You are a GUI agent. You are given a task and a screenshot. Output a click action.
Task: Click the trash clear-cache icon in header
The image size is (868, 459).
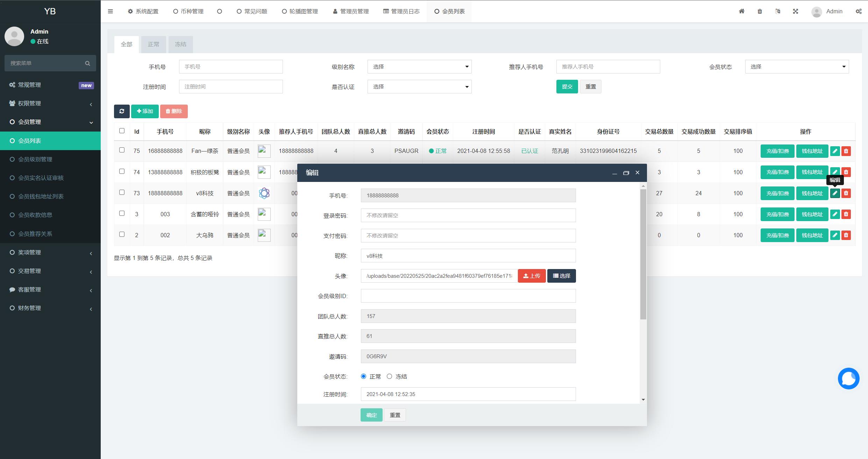tap(760, 11)
